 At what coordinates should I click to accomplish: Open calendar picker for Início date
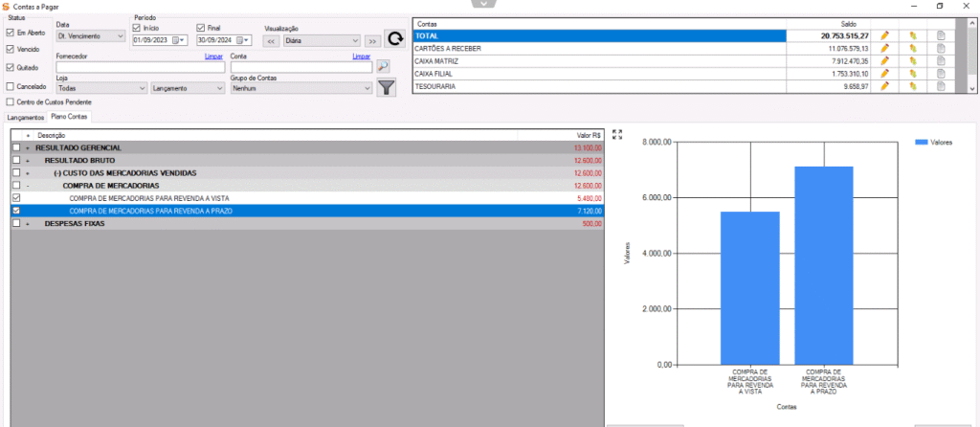coord(177,40)
